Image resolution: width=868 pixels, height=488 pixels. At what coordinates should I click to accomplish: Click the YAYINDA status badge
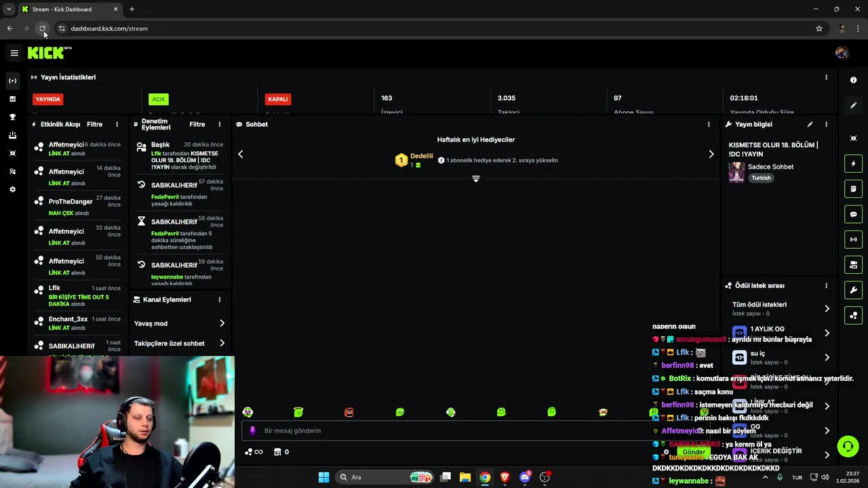[x=48, y=99]
